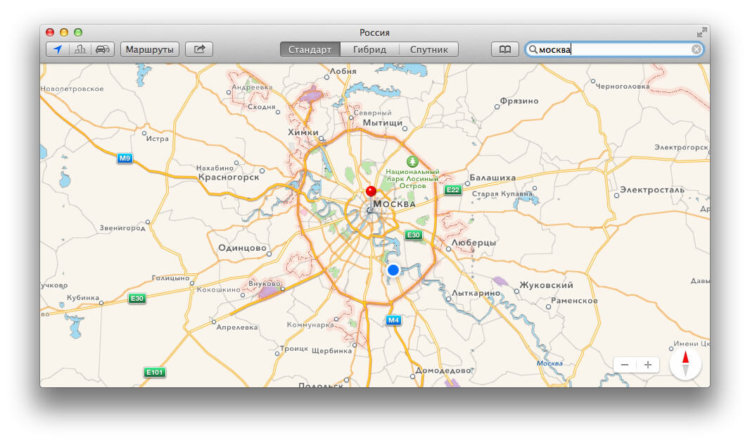Select the magnifier icon in search field
The width and height of the screenshot is (750, 443).
click(533, 49)
